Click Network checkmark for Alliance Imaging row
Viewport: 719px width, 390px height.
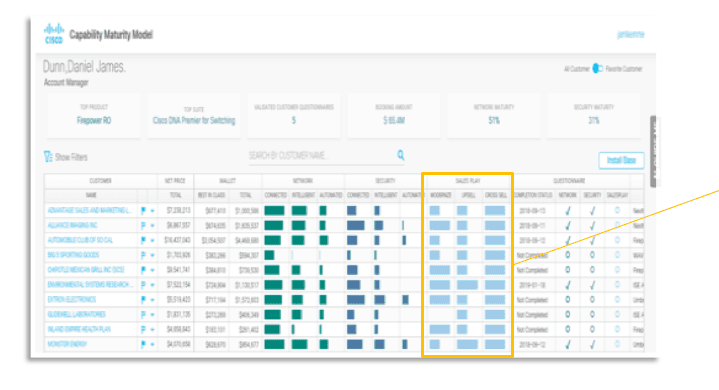(568, 225)
